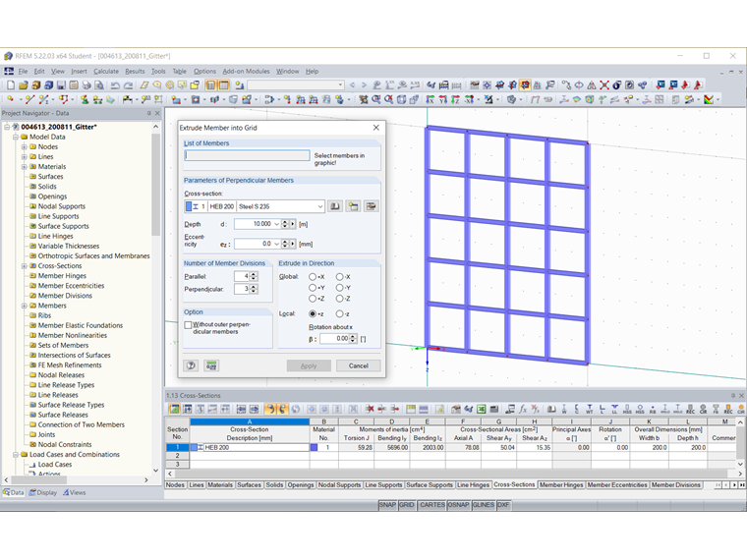Click the blue material color swatch in table

pos(315,447)
